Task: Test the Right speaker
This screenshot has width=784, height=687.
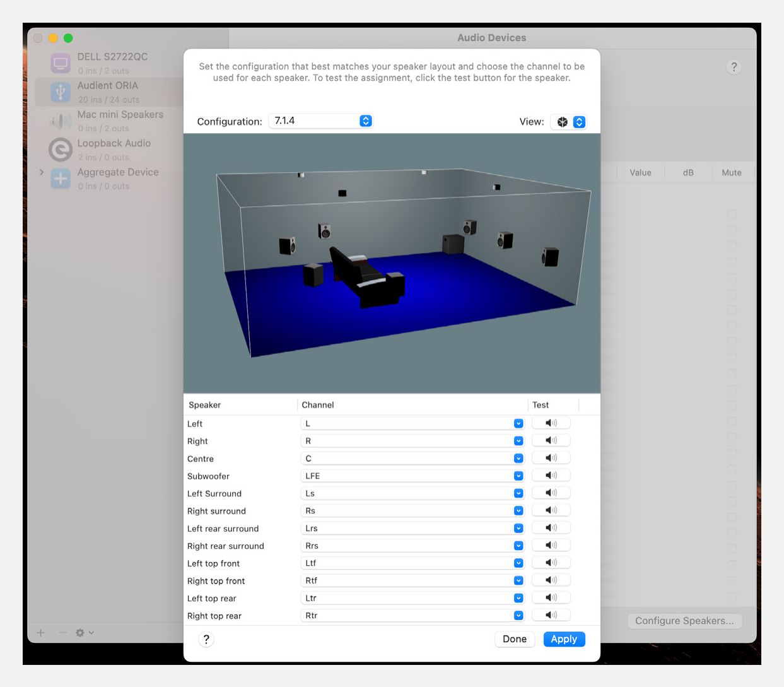Action: (x=551, y=440)
